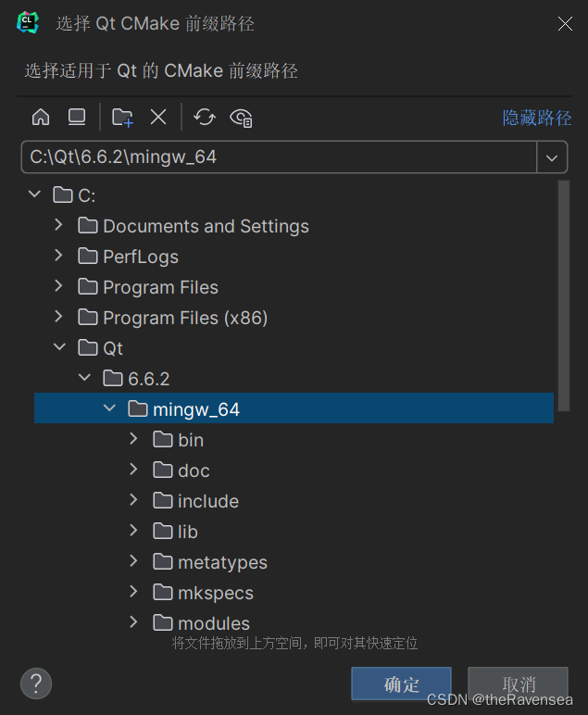
Task: Click the bin folder icon
Action: click(163, 440)
